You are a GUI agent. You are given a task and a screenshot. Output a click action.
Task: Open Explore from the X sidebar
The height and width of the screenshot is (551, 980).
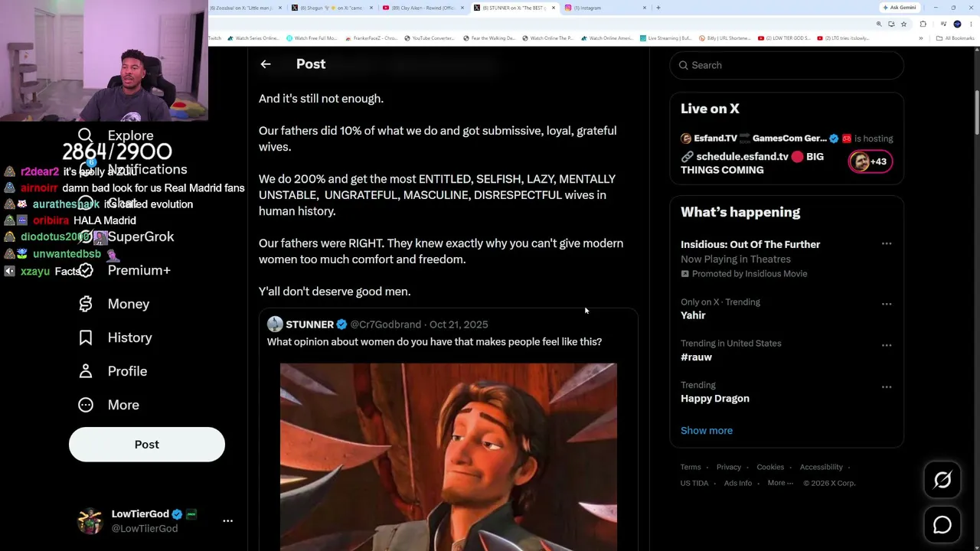click(116, 135)
